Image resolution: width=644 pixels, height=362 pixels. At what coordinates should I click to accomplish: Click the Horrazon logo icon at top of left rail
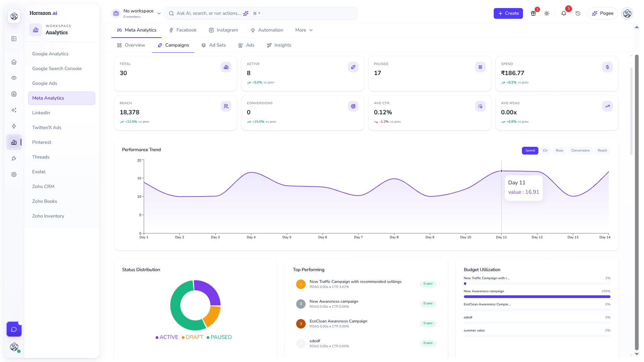point(14,16)
